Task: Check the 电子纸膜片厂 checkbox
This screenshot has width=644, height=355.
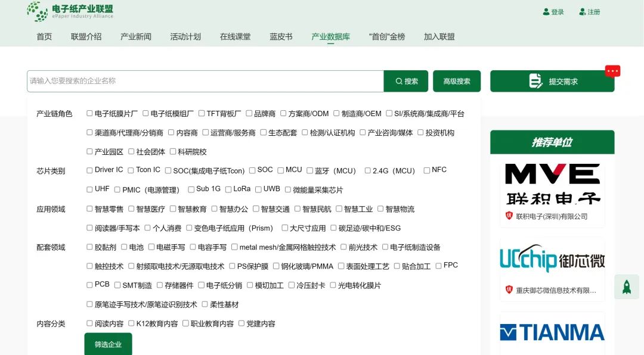Action: pyautogui.click(x=88, y=113)
